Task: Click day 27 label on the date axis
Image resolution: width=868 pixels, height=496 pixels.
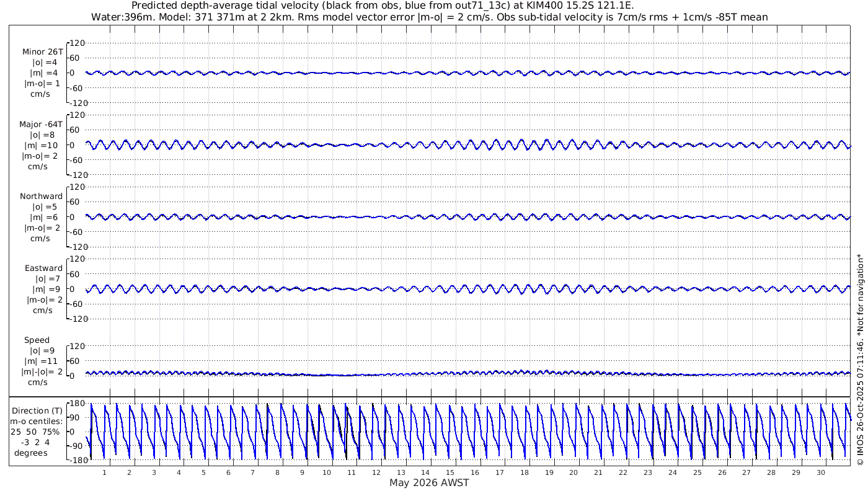Action: [x=746, y=472]
